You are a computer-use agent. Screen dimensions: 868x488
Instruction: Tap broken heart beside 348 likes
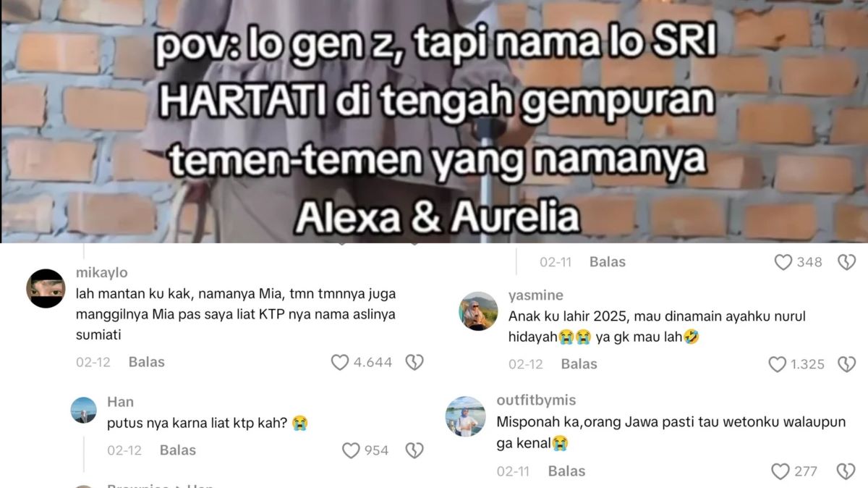(846, 262)
